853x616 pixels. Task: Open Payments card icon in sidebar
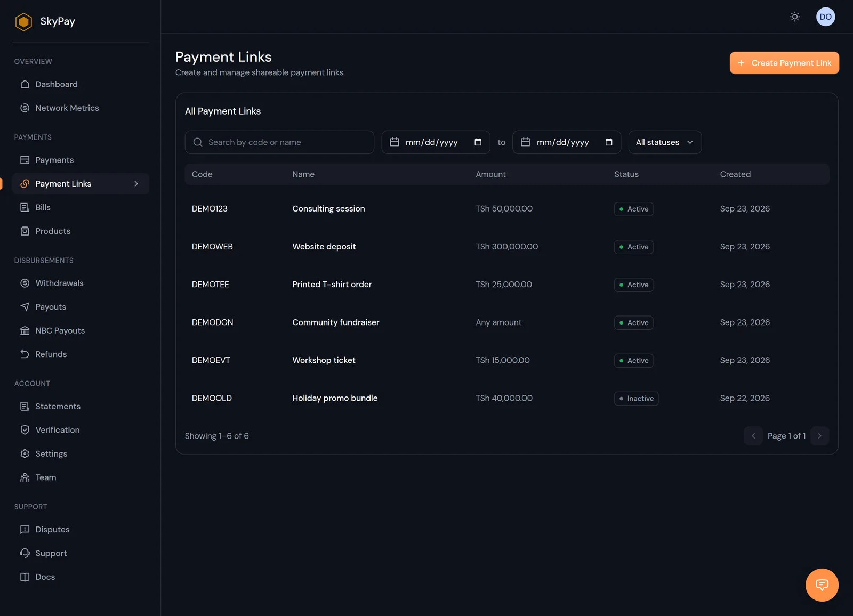pos(25,160)
